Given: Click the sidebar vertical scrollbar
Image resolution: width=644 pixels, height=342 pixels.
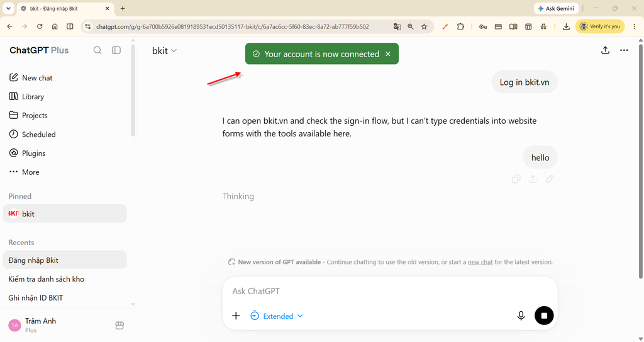Looking at the screenshot, I should (x=133, y=91).
